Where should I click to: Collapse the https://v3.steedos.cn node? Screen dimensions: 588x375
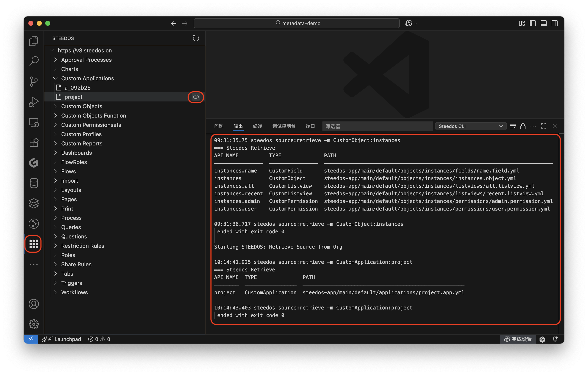point(52,50)
